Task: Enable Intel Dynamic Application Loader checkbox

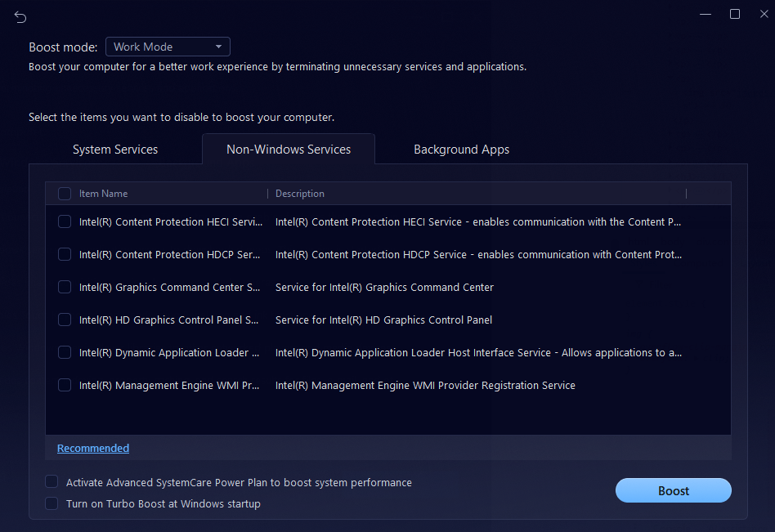Action: 65,352
